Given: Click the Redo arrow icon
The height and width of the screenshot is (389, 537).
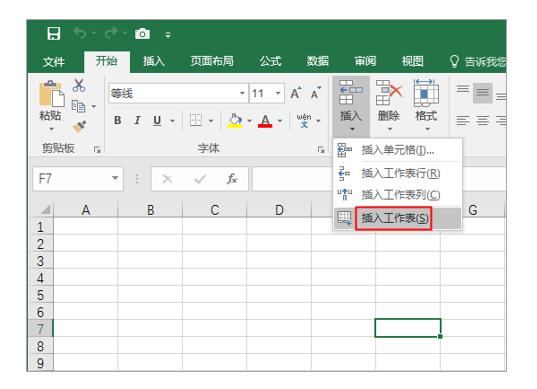Looking at the screenshot, I should [111, 33].
